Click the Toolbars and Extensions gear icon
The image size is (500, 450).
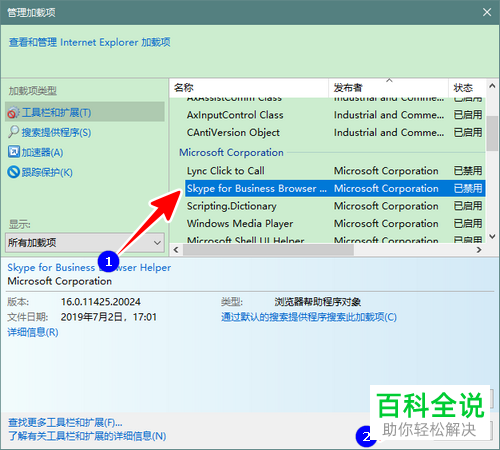pos(13,112)
